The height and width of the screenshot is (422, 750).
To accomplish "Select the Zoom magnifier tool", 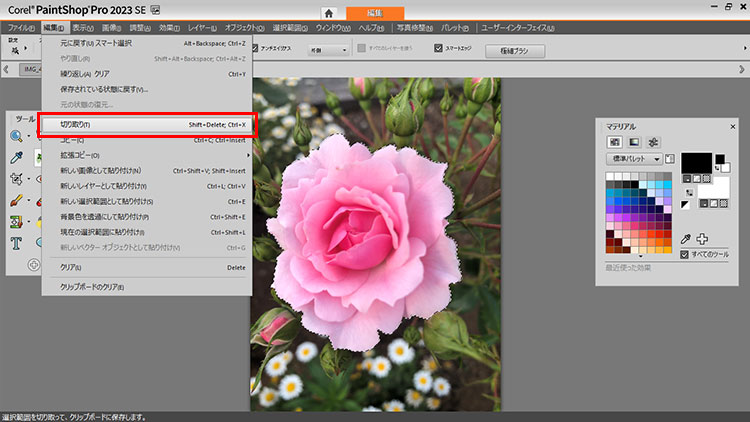I will tap(17, 136).
